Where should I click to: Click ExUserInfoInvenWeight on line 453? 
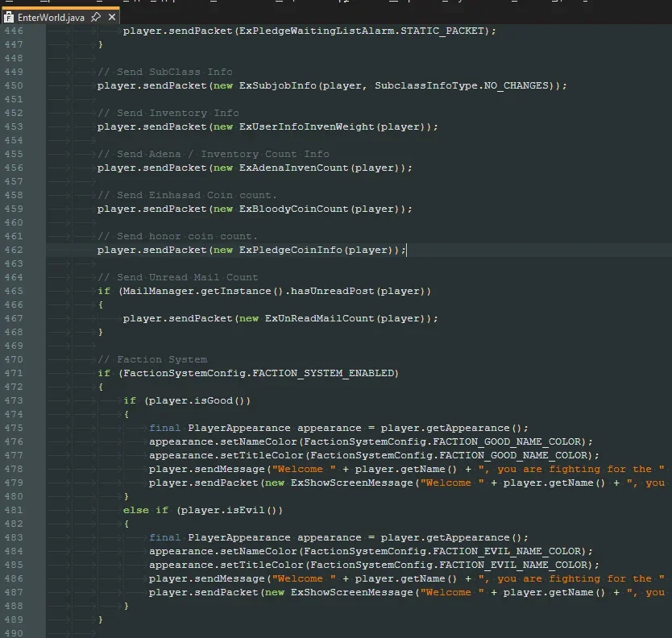306,126
